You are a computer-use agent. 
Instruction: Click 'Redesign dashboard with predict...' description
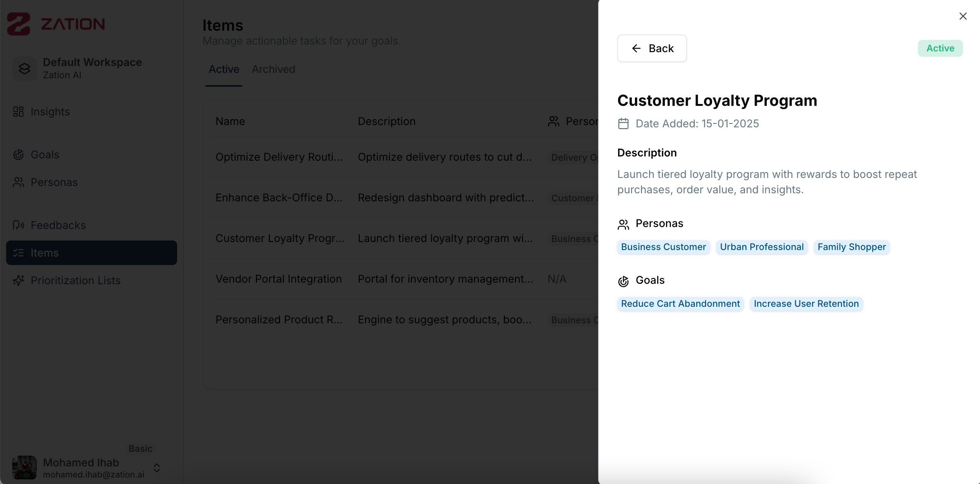[x=446, y=198]
